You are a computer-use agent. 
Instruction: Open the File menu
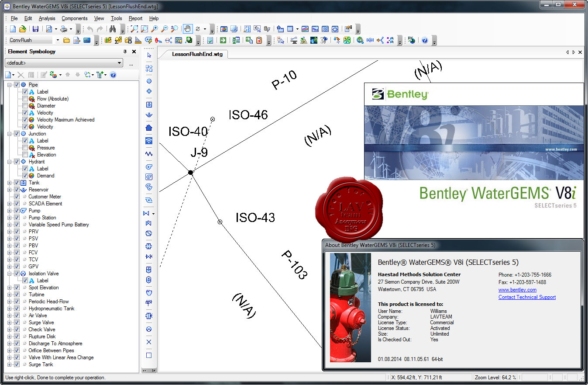coord(14,18)
